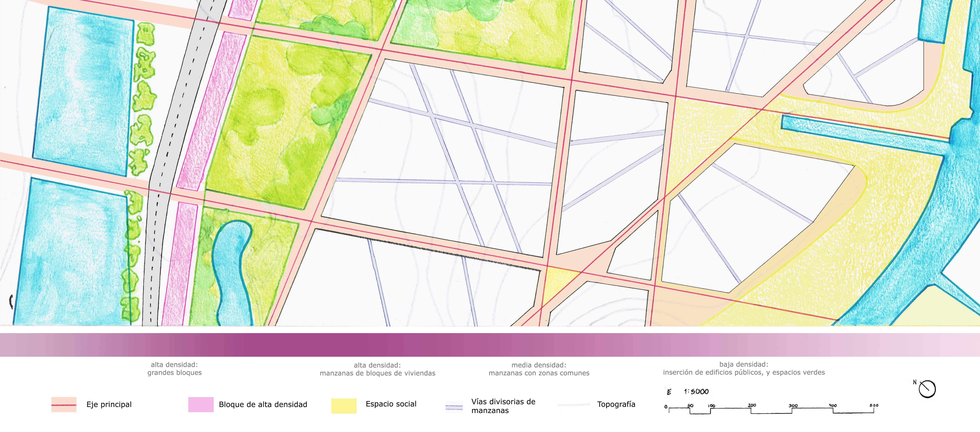Click the pink 'Eje principal' legend swatch
The image size is (980, 432).
point(64,405)
